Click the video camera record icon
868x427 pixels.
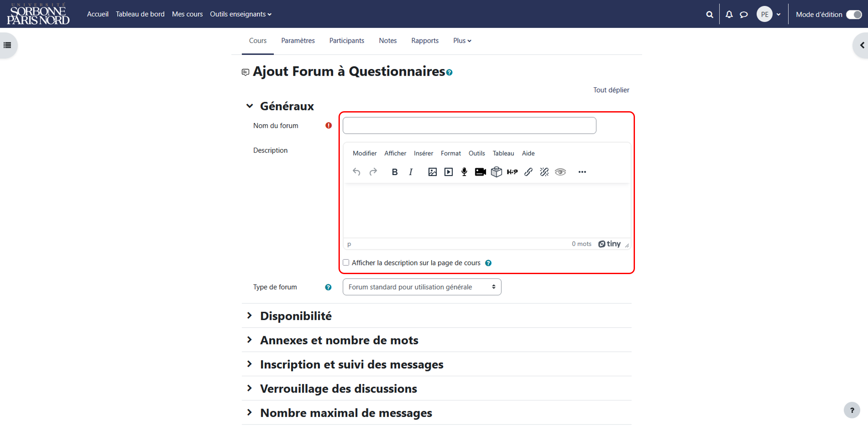[x=480, y=172]
